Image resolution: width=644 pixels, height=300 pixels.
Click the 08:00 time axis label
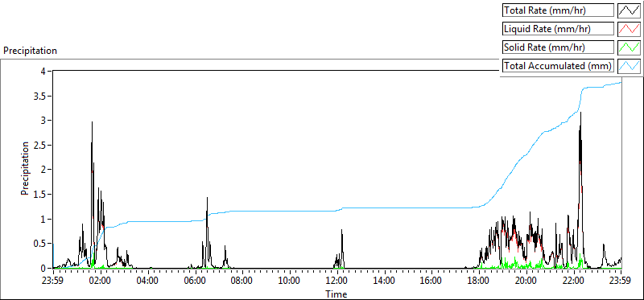coord(242,282)
